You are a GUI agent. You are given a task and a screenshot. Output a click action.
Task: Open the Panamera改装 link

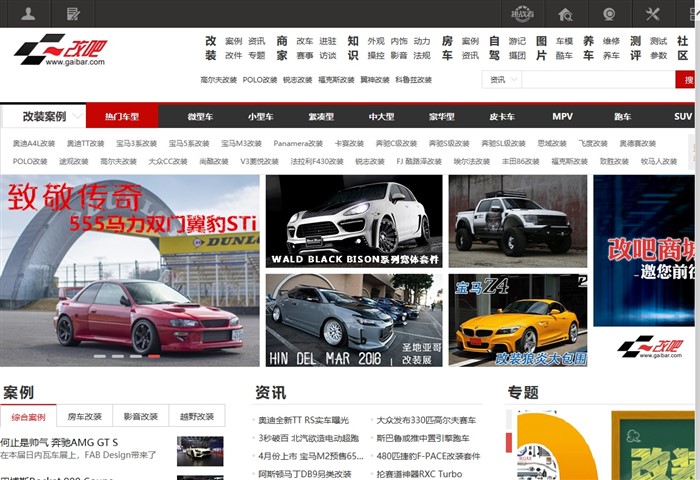point(298,143)
